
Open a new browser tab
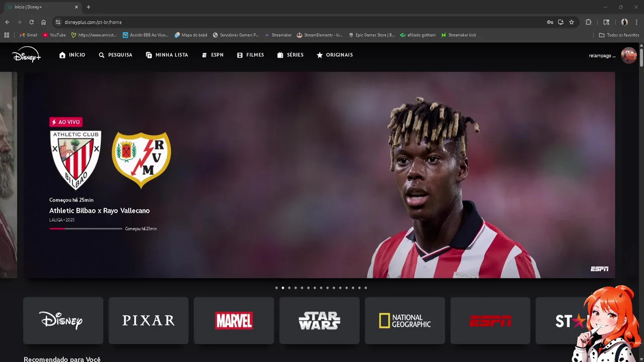(89, 7)
